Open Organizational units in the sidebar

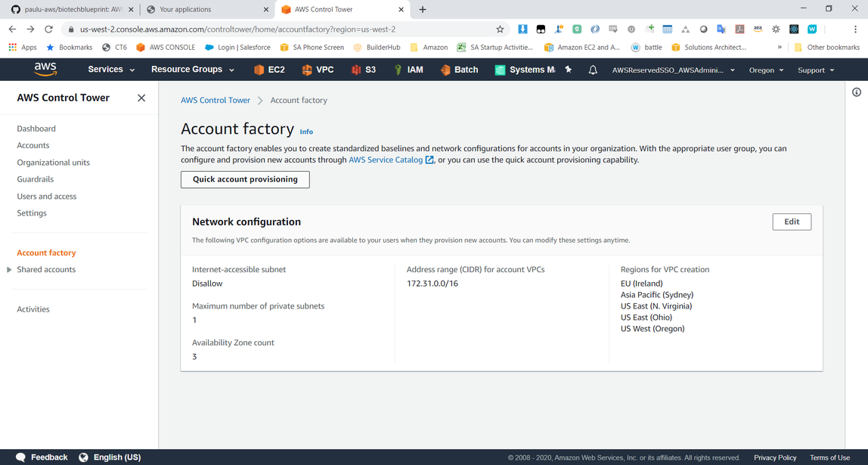[53, 163]
